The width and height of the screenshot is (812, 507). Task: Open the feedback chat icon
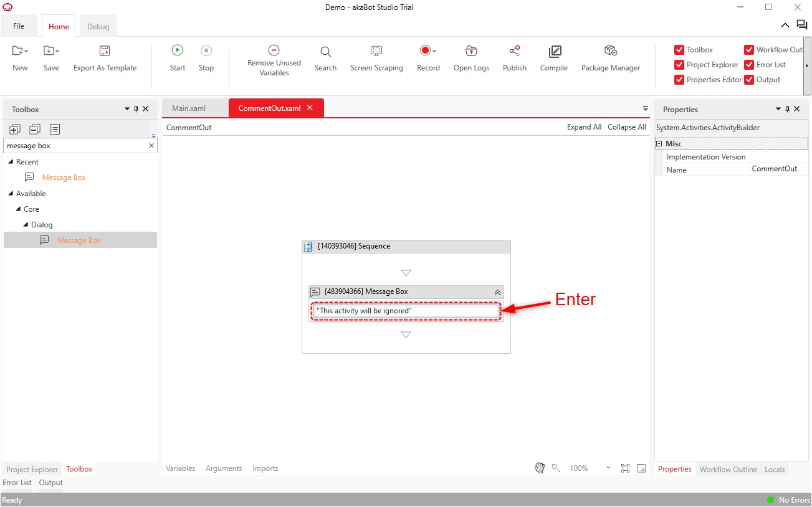802,25
